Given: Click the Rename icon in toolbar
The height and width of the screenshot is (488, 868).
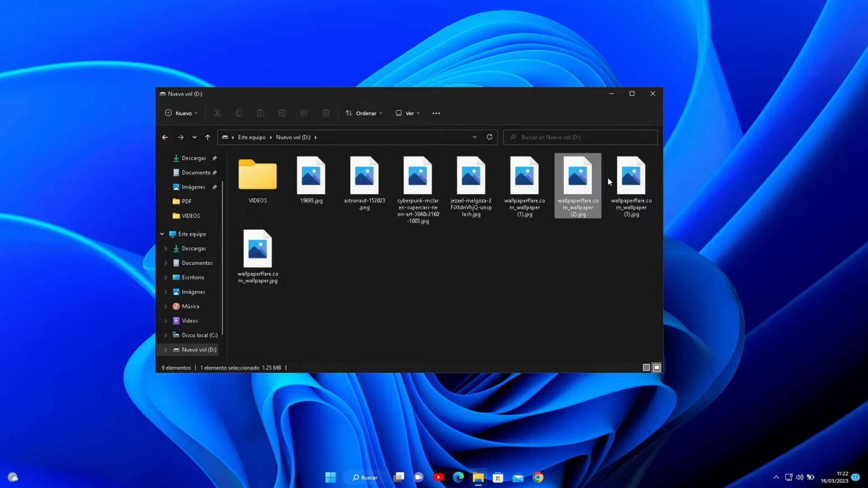Looking at the screenshot, I should click(282, 113).
